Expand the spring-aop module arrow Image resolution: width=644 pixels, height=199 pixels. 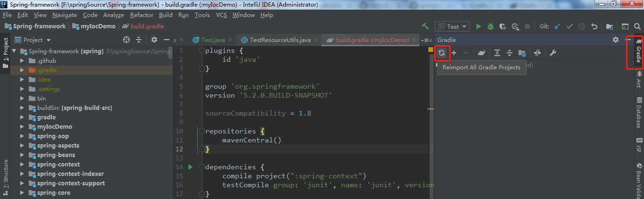[x=22, y=136]
